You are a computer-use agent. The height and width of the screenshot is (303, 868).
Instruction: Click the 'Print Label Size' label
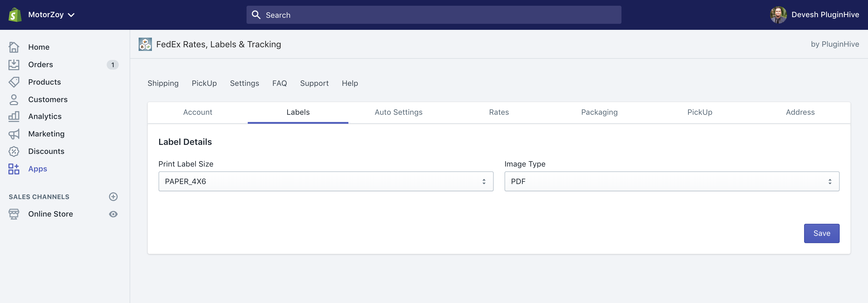click(x=186, y=164)
